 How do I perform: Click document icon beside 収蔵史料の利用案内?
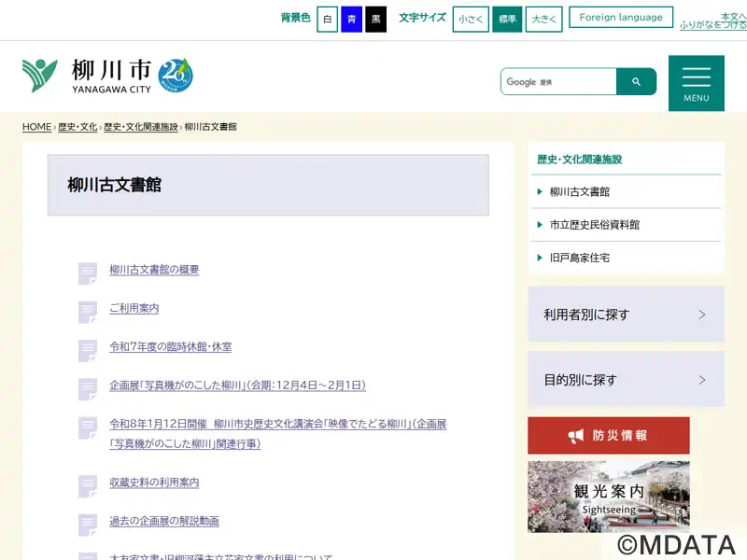pyautogui.click(x=88, y=485)
